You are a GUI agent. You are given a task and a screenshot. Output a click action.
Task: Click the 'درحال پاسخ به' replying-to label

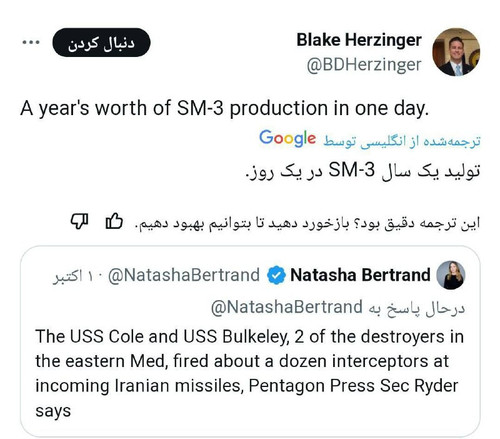point(417,308)
